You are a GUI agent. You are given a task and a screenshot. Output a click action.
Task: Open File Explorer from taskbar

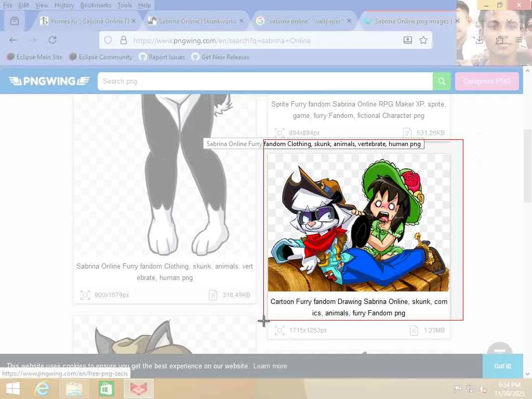pyautogui.click(x=74, y=389)
